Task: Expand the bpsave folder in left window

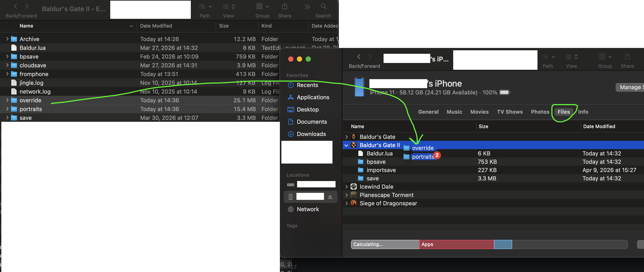Action: point(7,56)
